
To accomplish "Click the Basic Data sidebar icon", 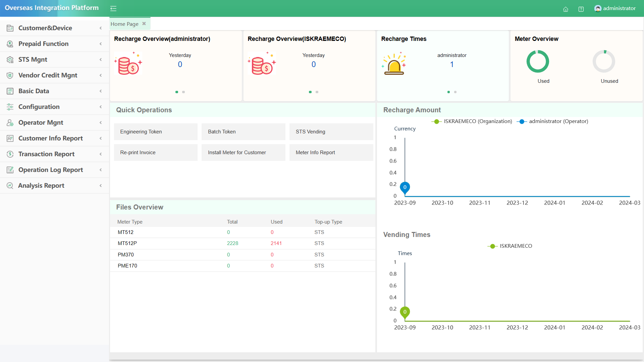I will pos(10,91).
